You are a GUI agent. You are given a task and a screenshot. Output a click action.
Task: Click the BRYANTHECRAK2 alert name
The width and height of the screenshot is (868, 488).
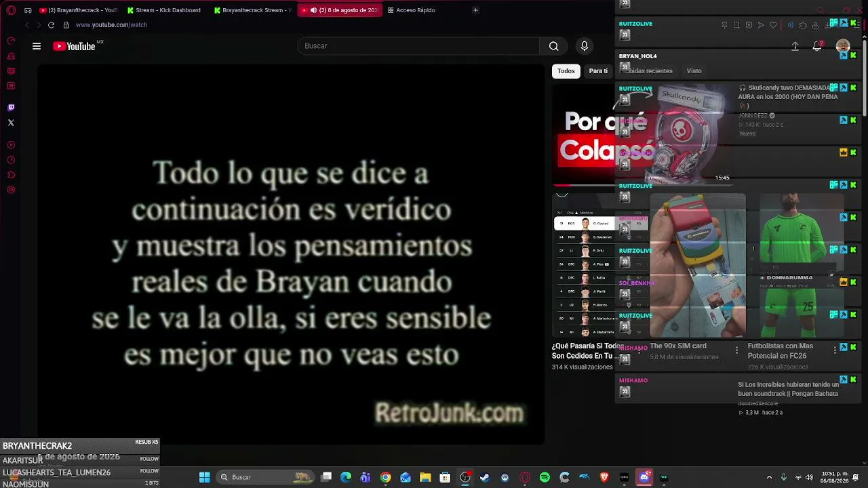[x=37, y=446]
